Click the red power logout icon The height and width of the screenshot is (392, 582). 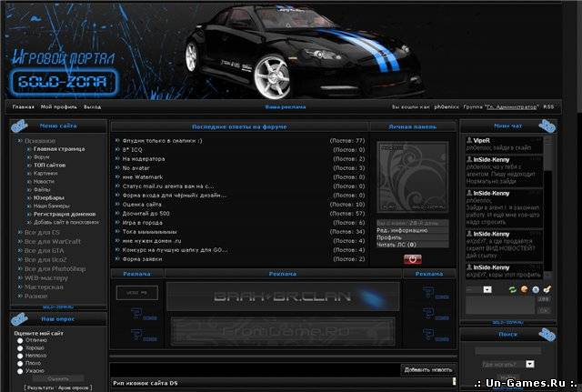click(413, 259)
